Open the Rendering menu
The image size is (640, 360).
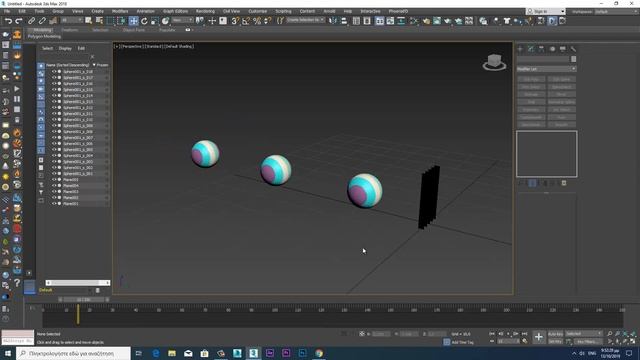[x=205, y=11]
